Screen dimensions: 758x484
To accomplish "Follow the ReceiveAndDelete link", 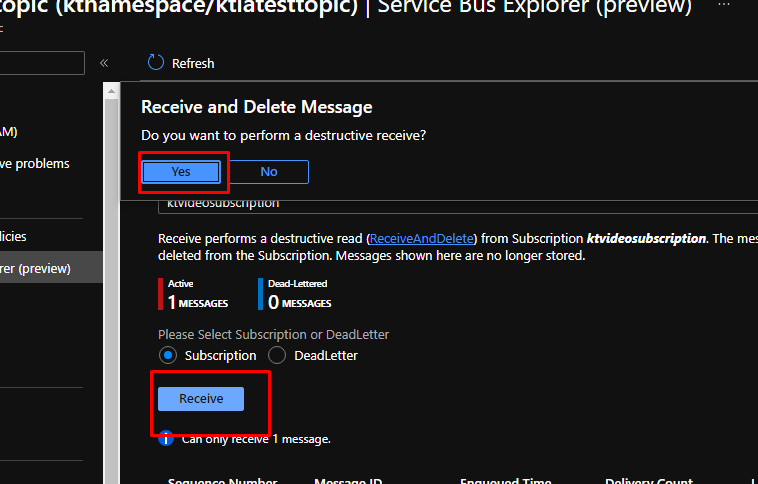I will [420, 239].
